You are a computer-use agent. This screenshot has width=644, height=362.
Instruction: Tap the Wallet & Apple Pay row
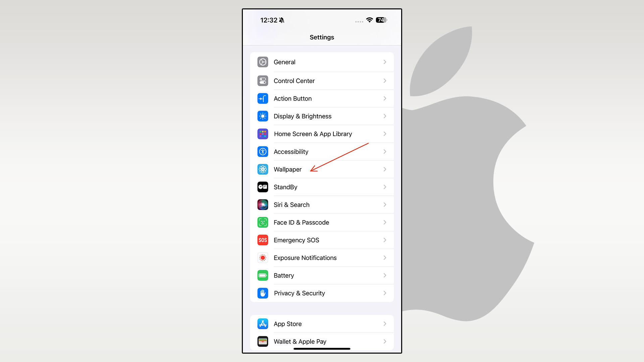(x=322, y=342)
